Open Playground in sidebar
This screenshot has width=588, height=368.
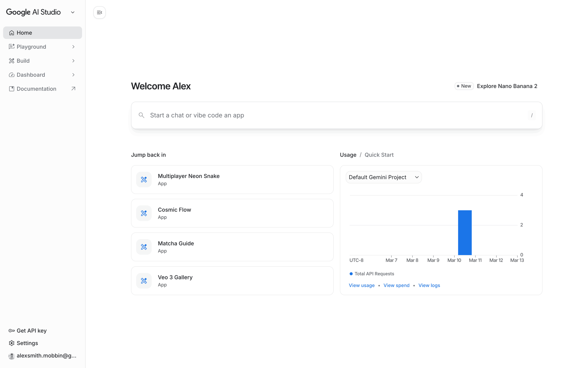tap(43, 47)
